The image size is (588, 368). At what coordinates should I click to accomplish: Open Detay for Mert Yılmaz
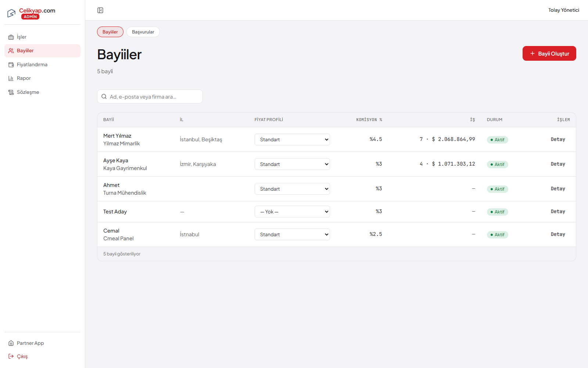point(558,139)
